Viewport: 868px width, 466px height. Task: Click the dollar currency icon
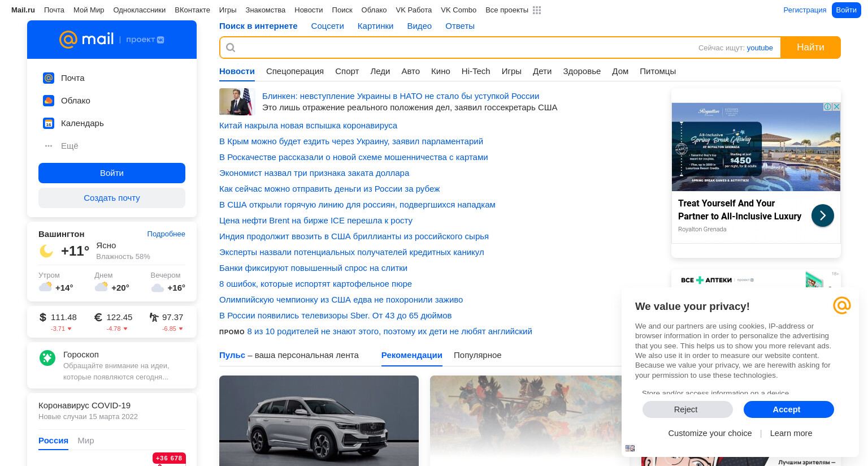[x=43, y=317]
